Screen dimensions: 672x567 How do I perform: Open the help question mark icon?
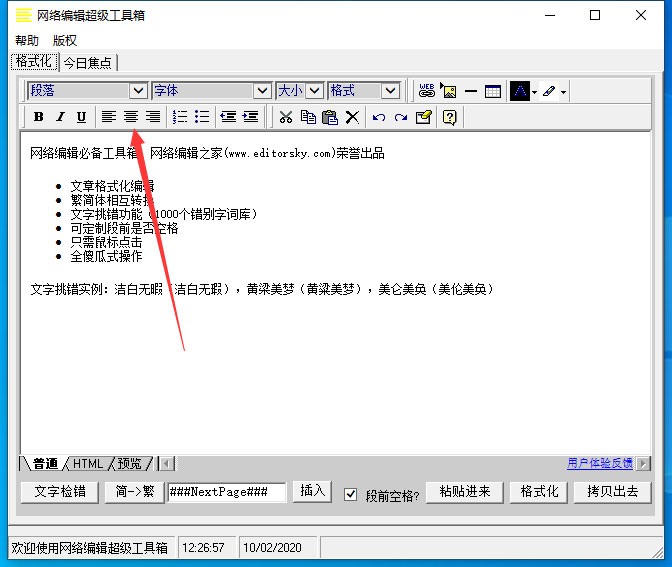coord(450,117)
